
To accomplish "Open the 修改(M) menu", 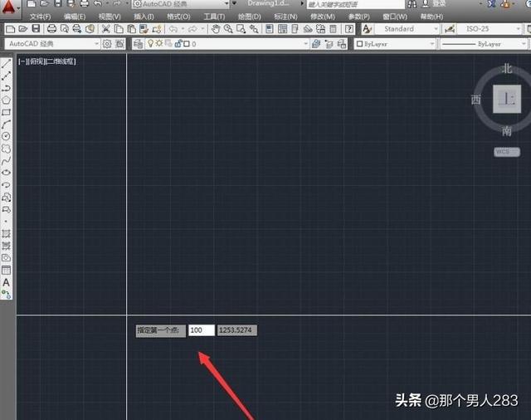I will (322, 17).
